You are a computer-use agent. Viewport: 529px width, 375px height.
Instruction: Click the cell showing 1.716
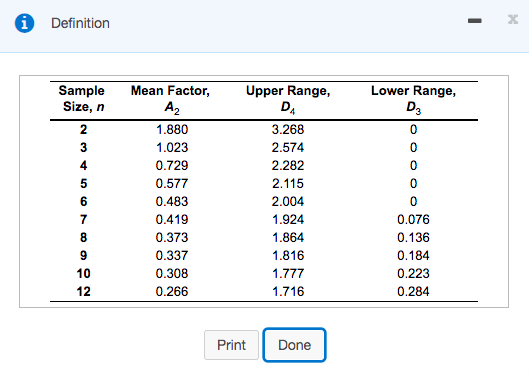[288, 291]
